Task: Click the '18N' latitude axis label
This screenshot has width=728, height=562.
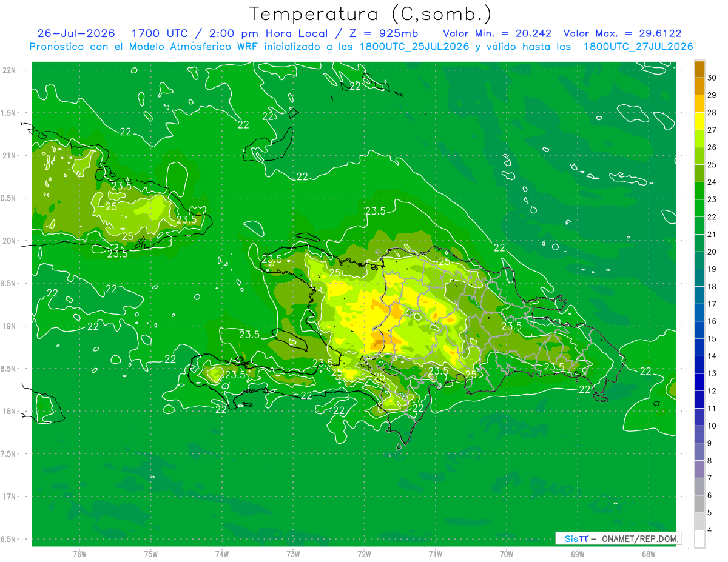Action: [10, 411]
